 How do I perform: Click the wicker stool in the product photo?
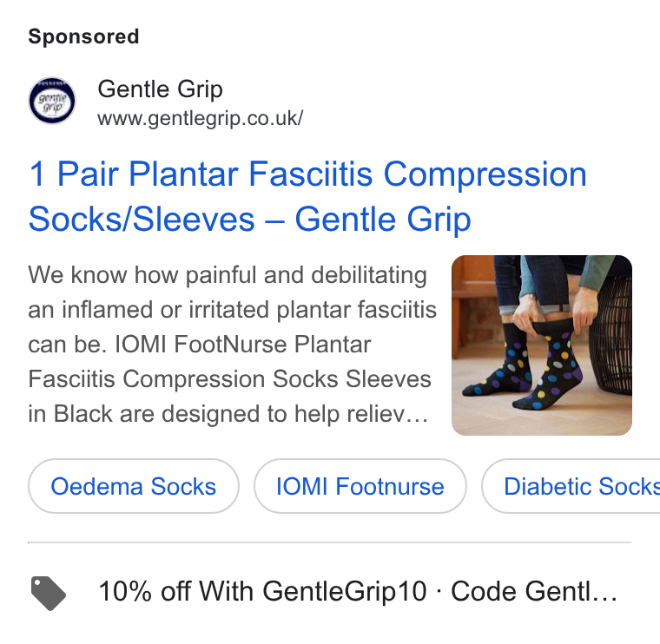click(611, 334)
